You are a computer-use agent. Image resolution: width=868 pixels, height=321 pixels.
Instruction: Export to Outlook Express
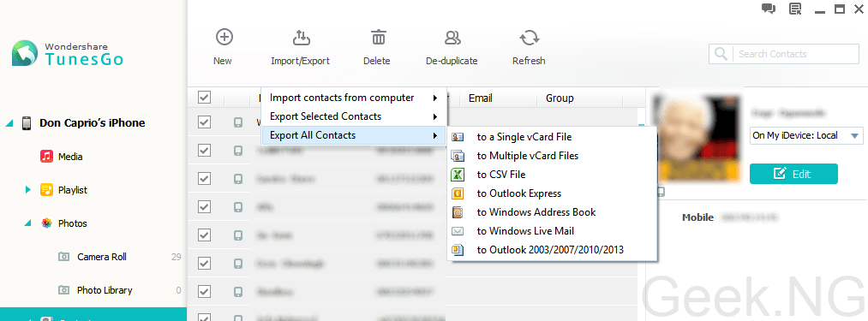click(552, 193)
